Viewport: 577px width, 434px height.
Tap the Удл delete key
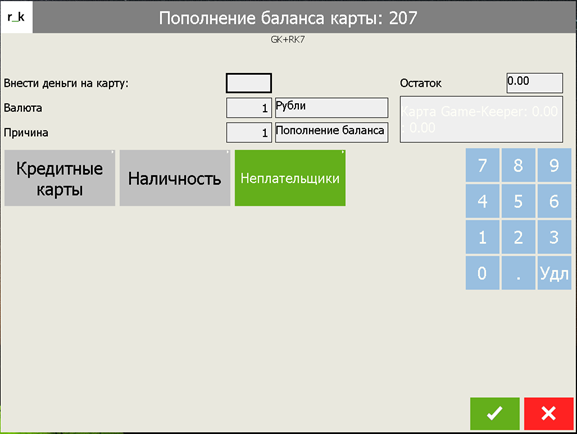[x=554, y=273]
